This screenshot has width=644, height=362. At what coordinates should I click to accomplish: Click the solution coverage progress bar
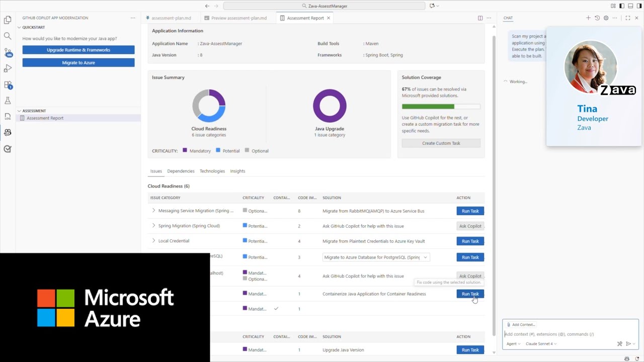(441, 107)
